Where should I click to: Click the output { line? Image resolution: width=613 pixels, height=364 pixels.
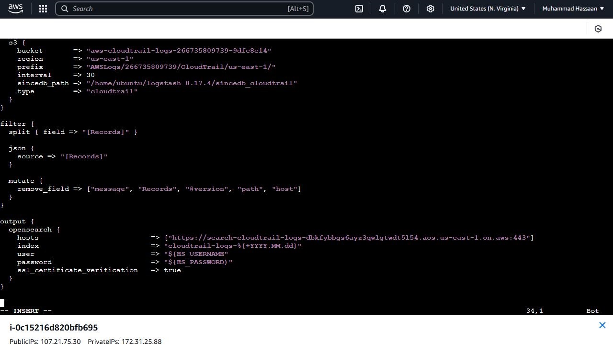(17, 221)
